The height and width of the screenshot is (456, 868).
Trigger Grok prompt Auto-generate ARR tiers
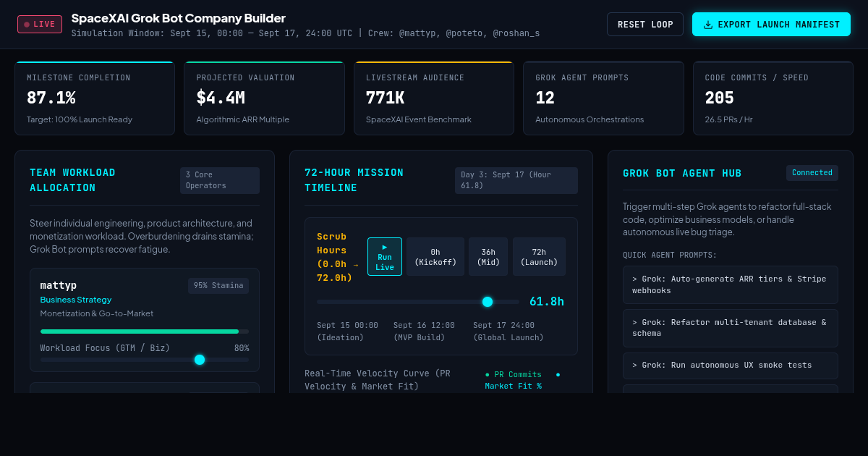731,284
